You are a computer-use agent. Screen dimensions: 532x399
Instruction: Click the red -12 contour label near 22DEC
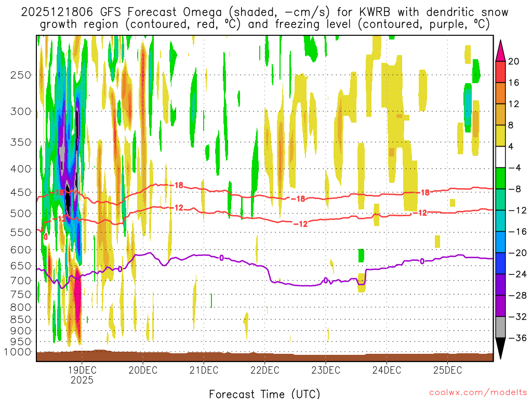(x=300, y=224)
